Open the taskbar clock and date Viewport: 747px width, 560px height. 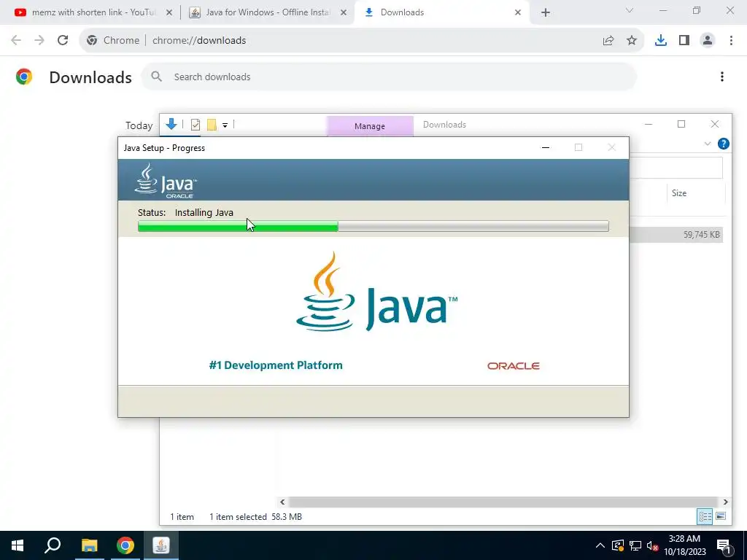(x=684, y=545)
